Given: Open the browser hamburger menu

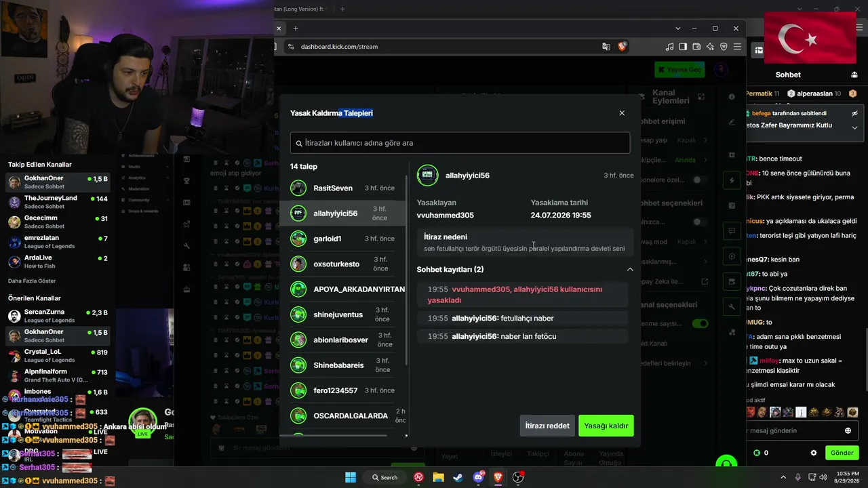Looking at the screenshot, I should [x=737, y=47].
